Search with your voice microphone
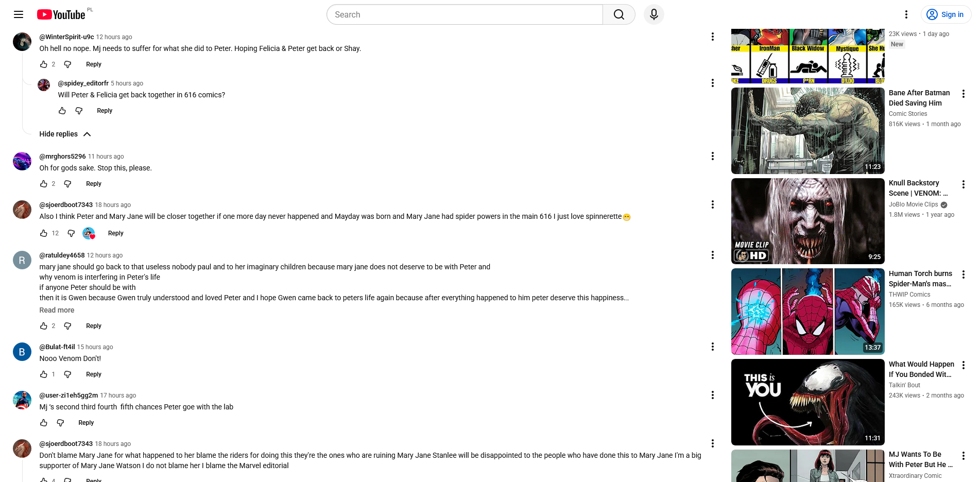Viewport: 980px width, 482px height. [654, 14]
